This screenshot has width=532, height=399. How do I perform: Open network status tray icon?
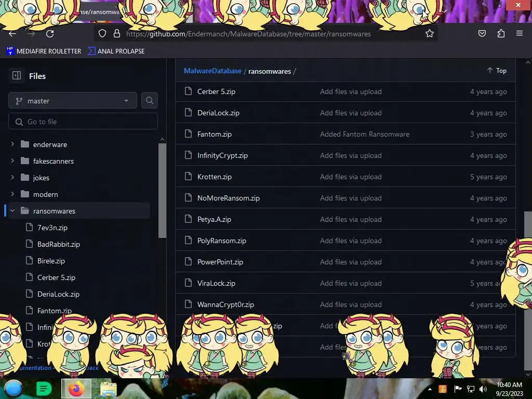tap(471, 389)
